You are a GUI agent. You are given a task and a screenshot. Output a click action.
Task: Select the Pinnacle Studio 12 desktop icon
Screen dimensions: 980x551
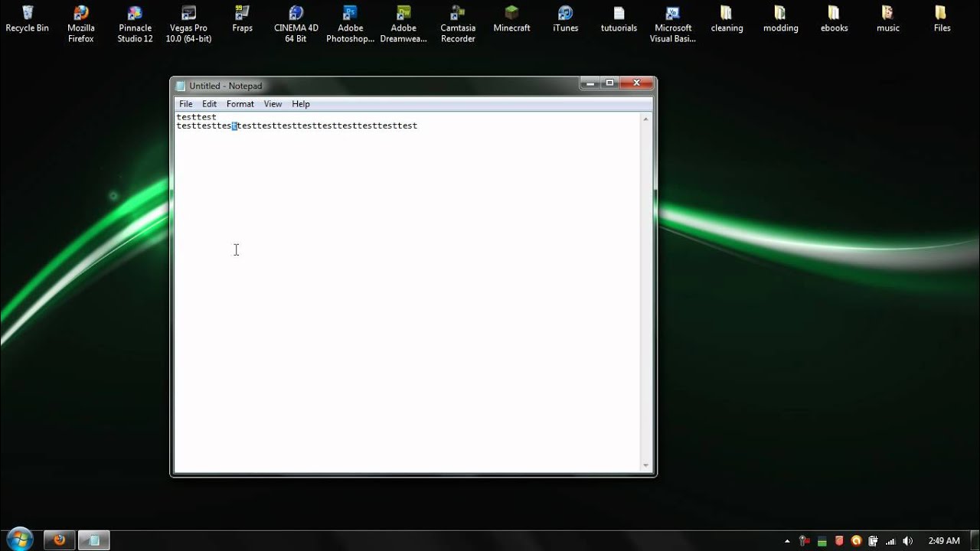(135, 24)
